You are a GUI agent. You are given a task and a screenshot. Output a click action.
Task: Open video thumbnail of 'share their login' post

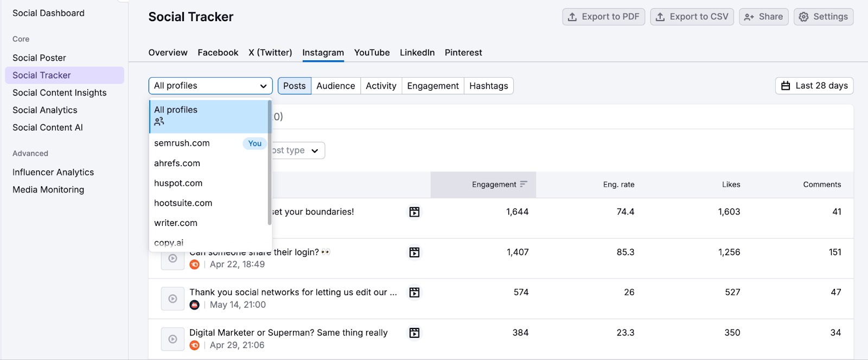click(x=173, y=258)
